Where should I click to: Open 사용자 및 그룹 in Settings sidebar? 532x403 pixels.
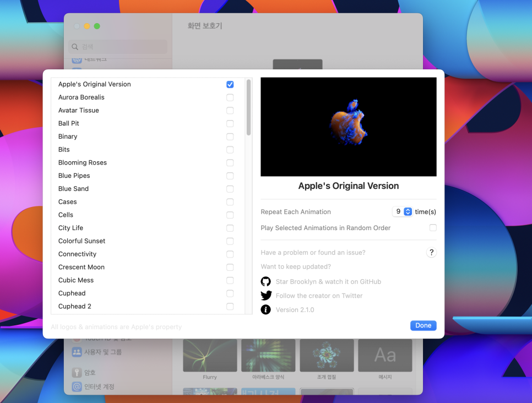(103, 352)
